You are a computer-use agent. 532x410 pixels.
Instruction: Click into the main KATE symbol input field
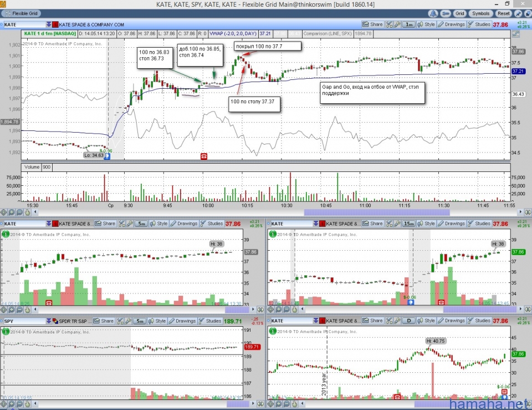pos(25,24)
